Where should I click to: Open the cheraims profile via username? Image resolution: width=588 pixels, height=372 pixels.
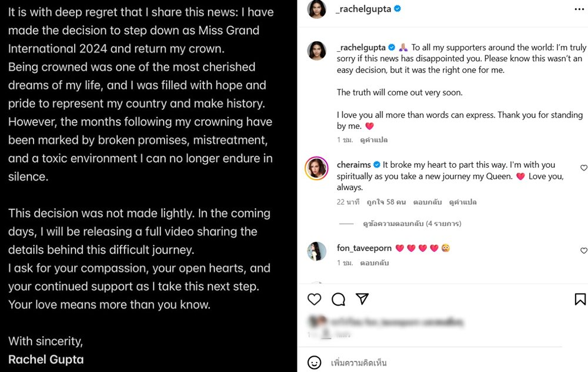(x=353, y=165)
